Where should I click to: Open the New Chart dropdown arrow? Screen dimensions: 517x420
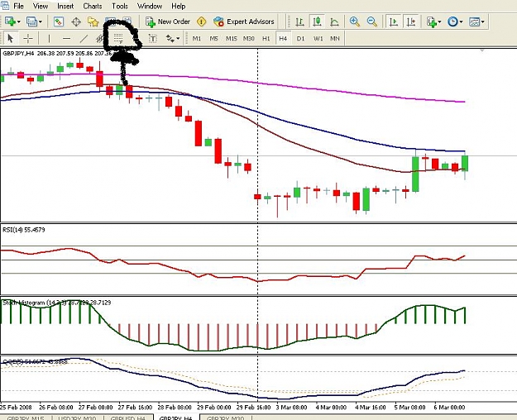[x=18, y=22]
